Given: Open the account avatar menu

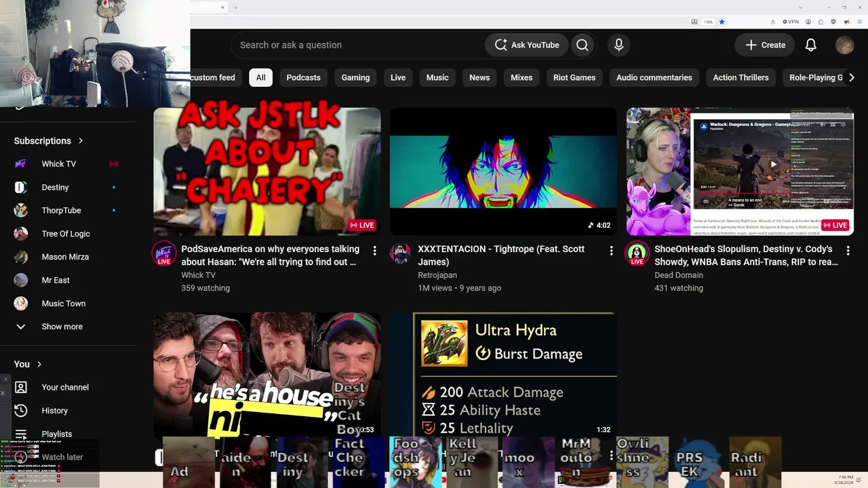Looking at the screenshot, I should (844, 45).
